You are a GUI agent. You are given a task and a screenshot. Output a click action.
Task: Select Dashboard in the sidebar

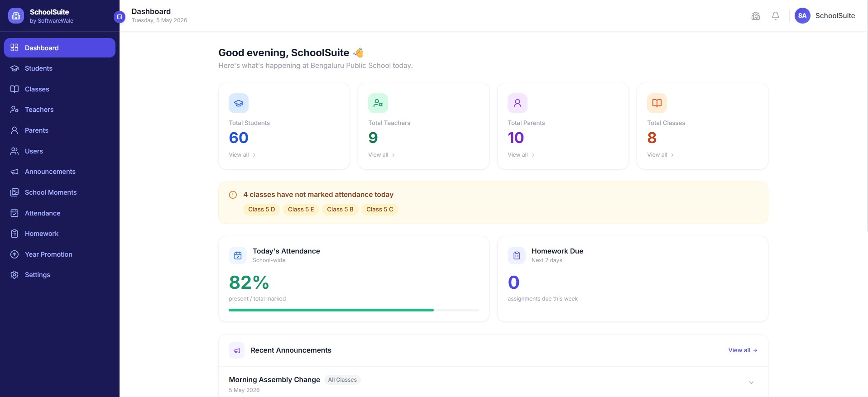click(60, 48)
